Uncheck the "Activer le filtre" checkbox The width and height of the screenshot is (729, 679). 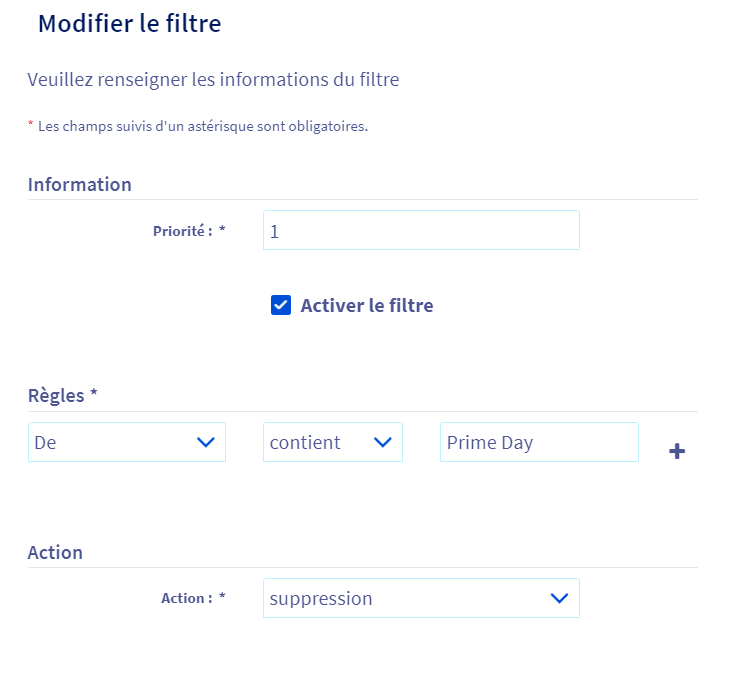point(281,305)
